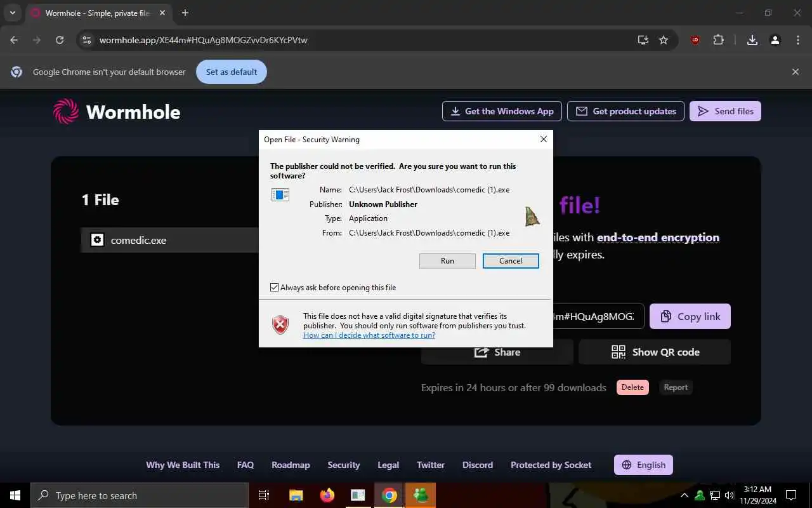The image size is (812, 508).
Task: Click the Chrome taskbar icon
Action: pyautogui.click(x=390, y=495)
